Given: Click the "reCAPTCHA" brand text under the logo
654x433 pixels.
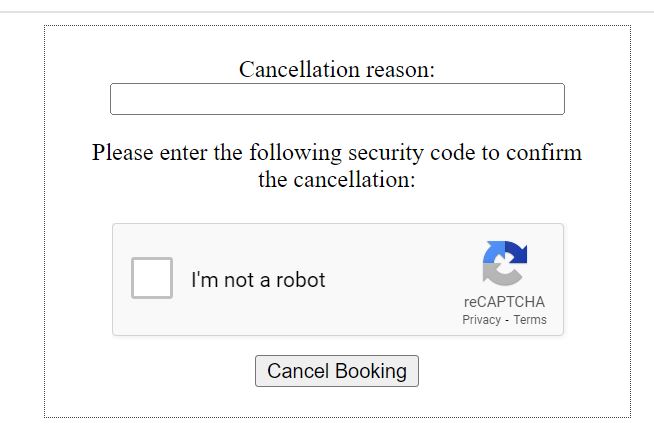Looking at the screenshot, I should click(x=504, y=302).
